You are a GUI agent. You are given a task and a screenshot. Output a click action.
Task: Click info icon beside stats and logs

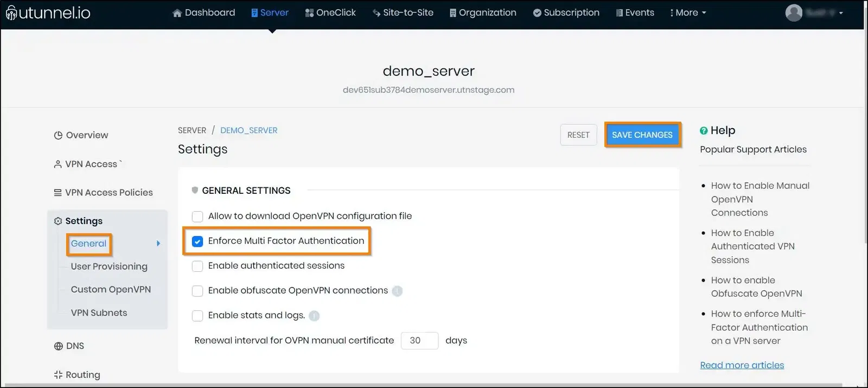[314, 316]
